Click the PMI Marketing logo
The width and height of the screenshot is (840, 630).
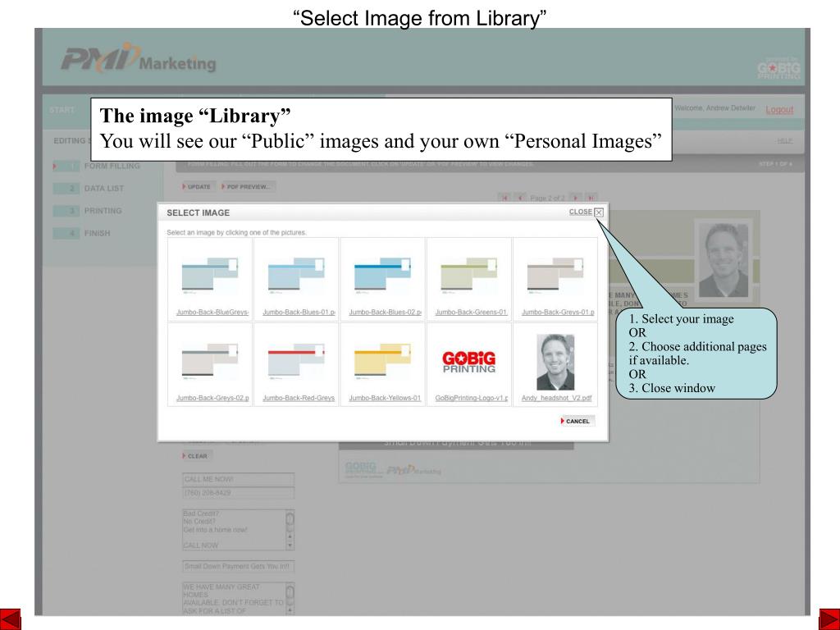click(x=138, y=57)
